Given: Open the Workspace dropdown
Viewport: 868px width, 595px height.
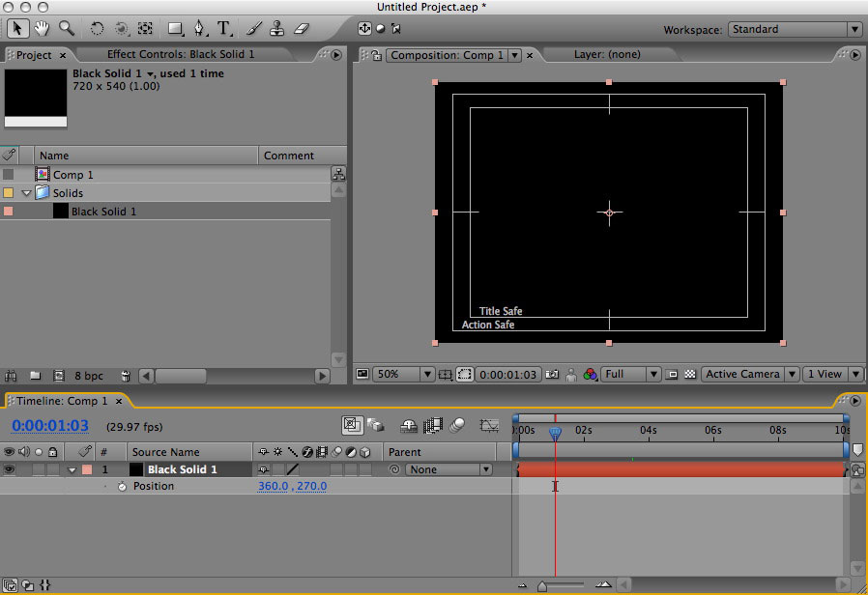Looking at the screenshot, I should pos(794,29).
